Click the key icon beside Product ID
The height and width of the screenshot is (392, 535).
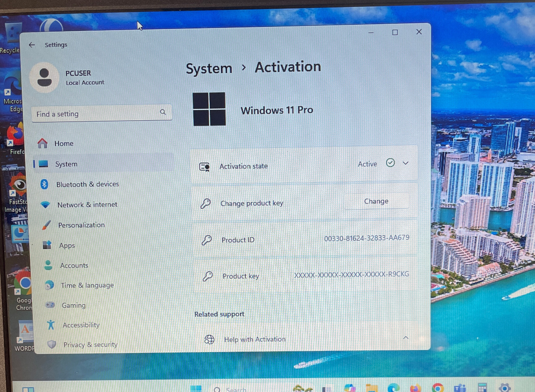click(x=206, y=240)
